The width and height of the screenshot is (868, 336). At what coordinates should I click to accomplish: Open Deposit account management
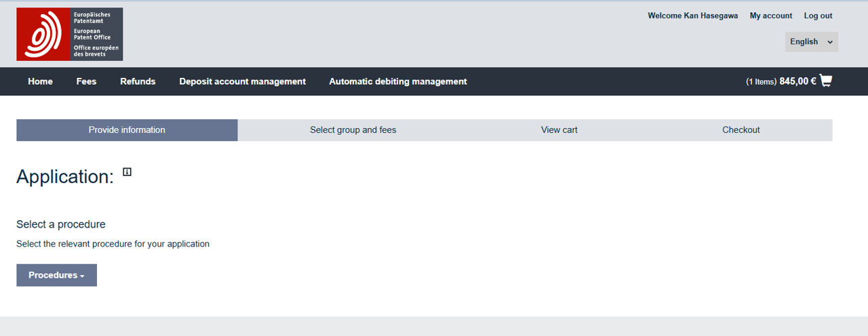click(x=242, y=81)
